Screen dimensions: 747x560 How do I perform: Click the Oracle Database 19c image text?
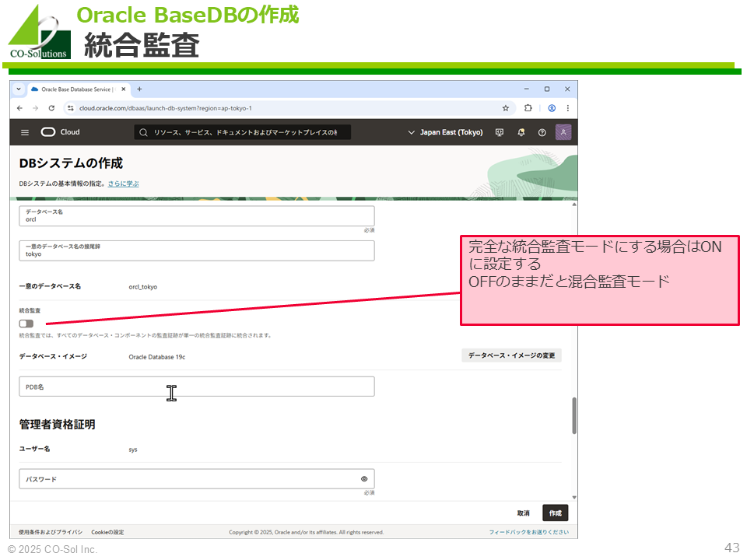pyautogui.click(x=156, y=357)
